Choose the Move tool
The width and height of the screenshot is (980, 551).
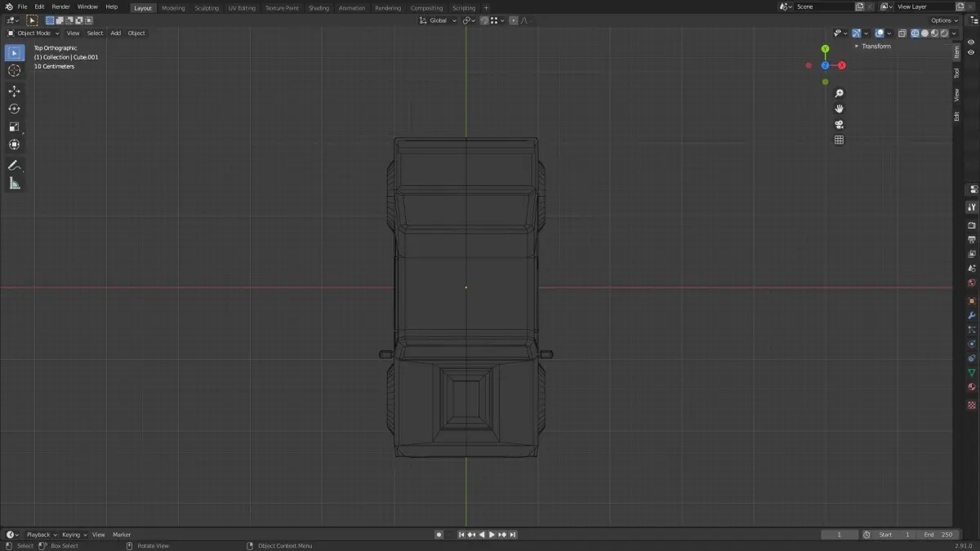[x=14, y=91]
